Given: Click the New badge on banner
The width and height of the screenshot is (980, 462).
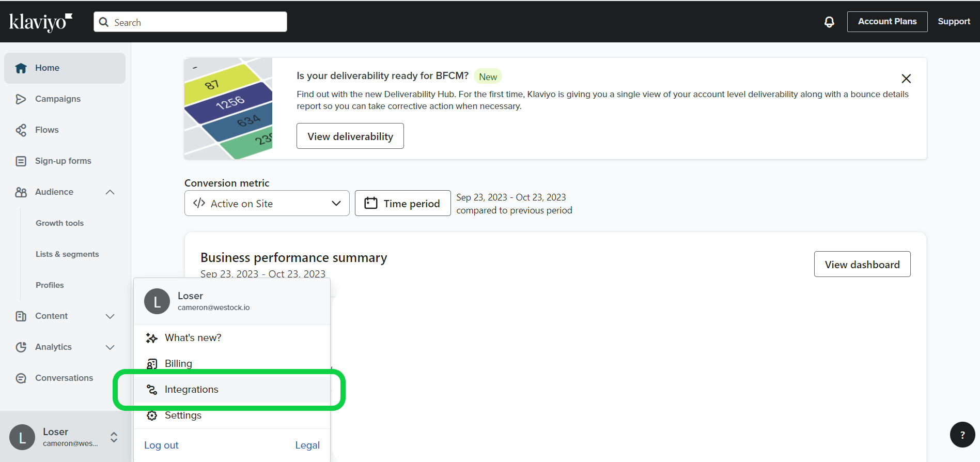Looking at the screenshot, I should point(488,76).
